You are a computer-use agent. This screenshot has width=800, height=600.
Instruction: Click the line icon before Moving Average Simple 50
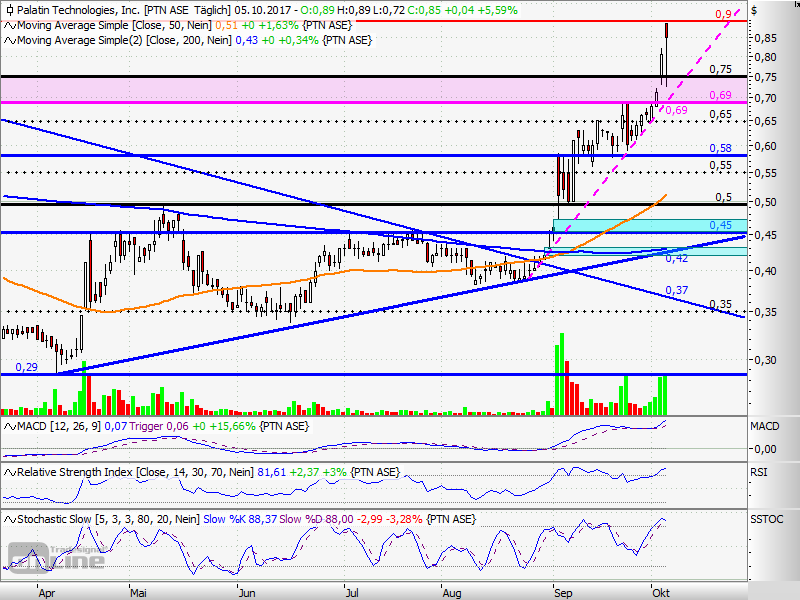click(x=10, y=26)
